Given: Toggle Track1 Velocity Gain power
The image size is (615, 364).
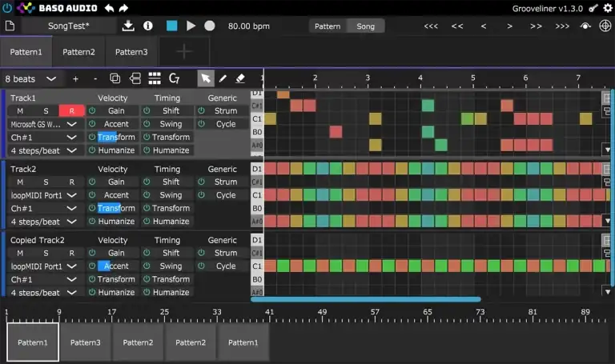Looking at the screenshot, I should point(92,111).
